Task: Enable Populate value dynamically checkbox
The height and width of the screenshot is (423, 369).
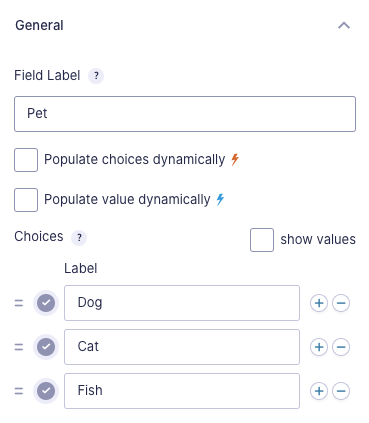Action: click(26, 200)
